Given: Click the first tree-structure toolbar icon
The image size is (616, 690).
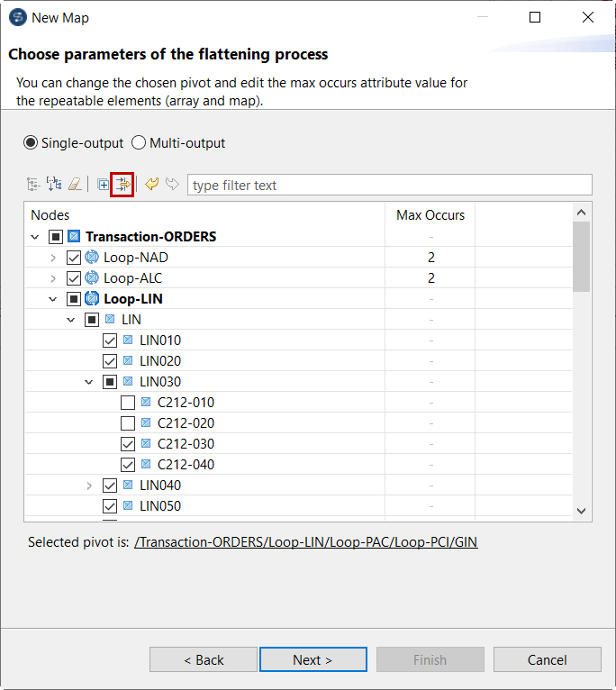Looking at the screenshot, I should coord(33,185).
